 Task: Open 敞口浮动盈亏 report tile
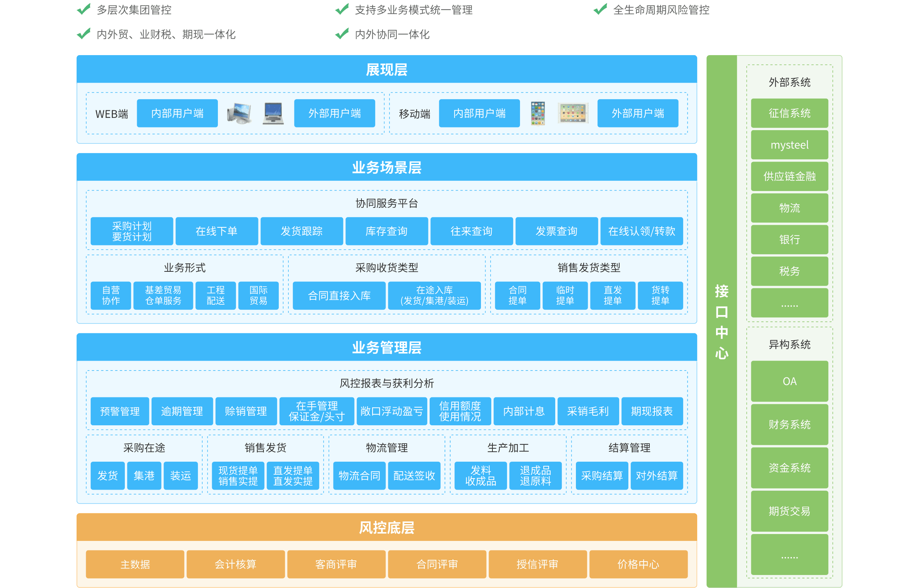click(392, 411)
